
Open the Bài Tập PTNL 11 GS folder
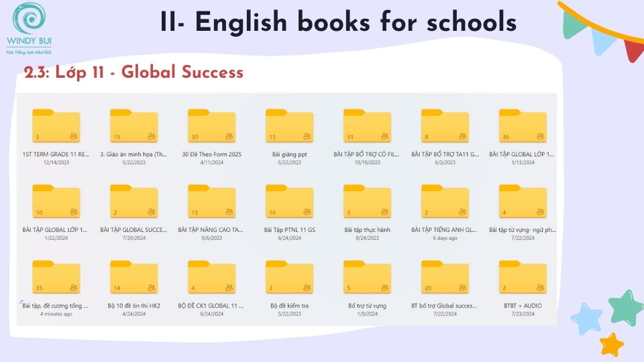click(289, 202)
